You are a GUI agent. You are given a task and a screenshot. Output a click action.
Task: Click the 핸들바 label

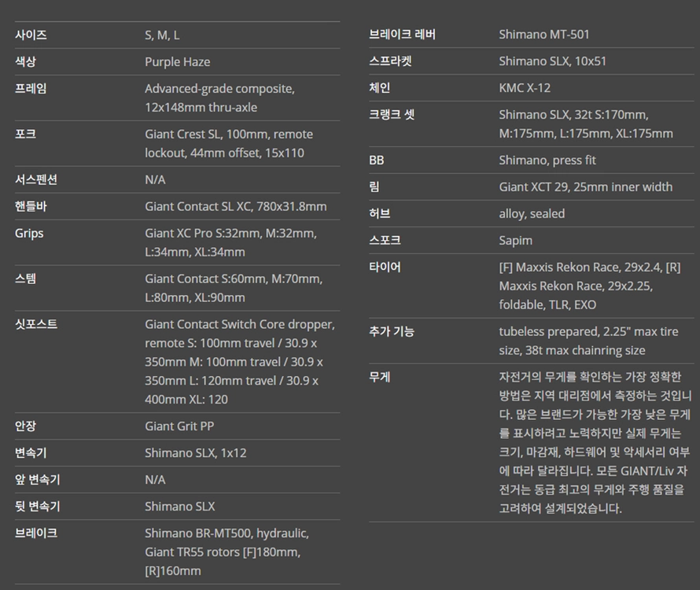[x=31, y=206]
